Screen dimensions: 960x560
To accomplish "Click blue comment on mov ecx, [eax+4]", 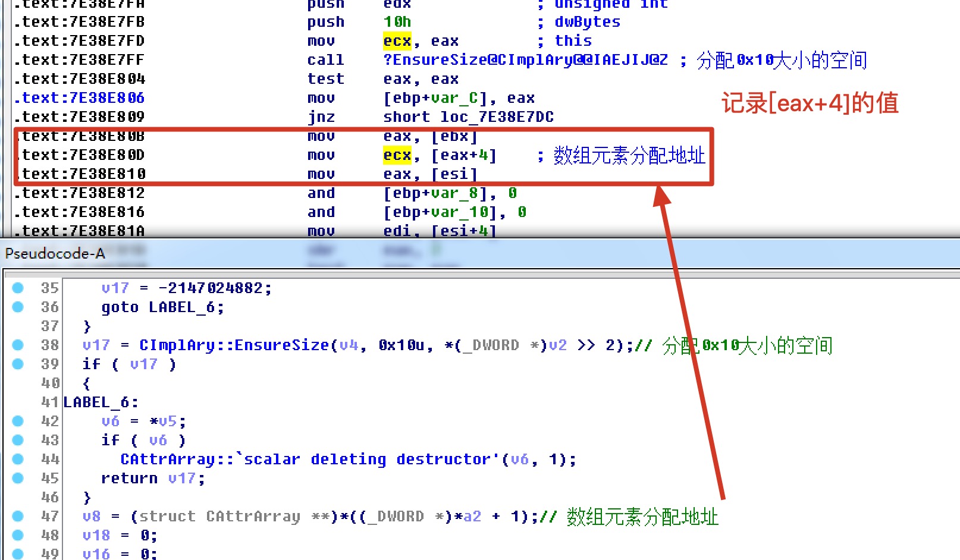I will point(621,155).
